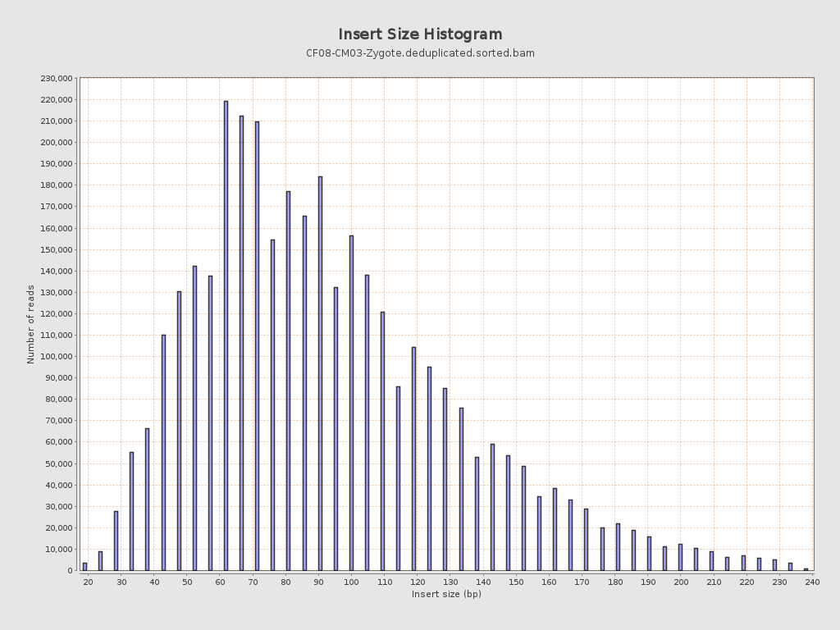Click the histogram bar near 90 bp
Image resolution: width=840 pixels, height=630 pixels.
tap(321, 373)
